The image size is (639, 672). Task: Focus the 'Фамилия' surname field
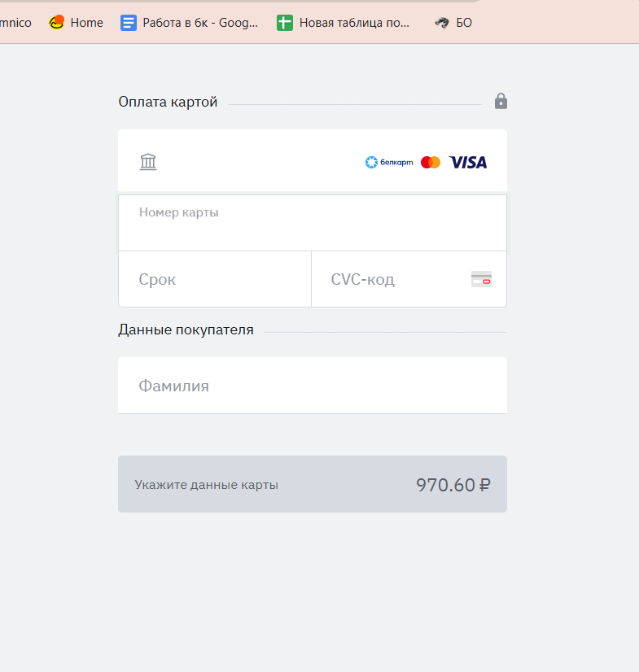[313, 386]
